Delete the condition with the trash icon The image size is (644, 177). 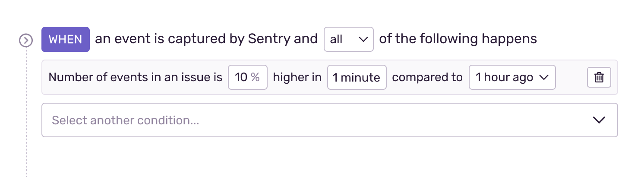[x=599, y=77]
